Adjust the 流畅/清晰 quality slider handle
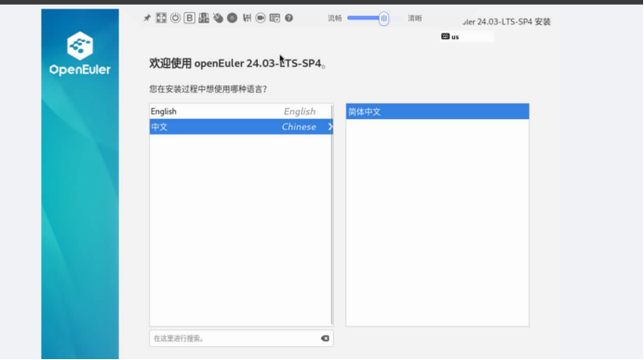The image size is (644, 360). coord(383,18)
